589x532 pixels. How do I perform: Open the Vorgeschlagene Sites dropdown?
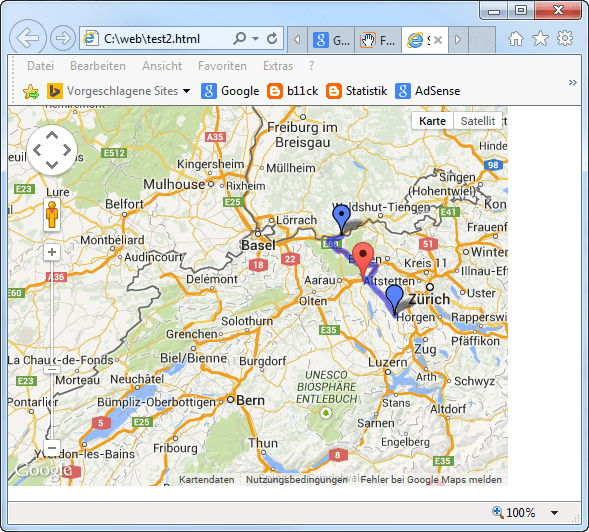pyautogui.click(x=118, y=91)
